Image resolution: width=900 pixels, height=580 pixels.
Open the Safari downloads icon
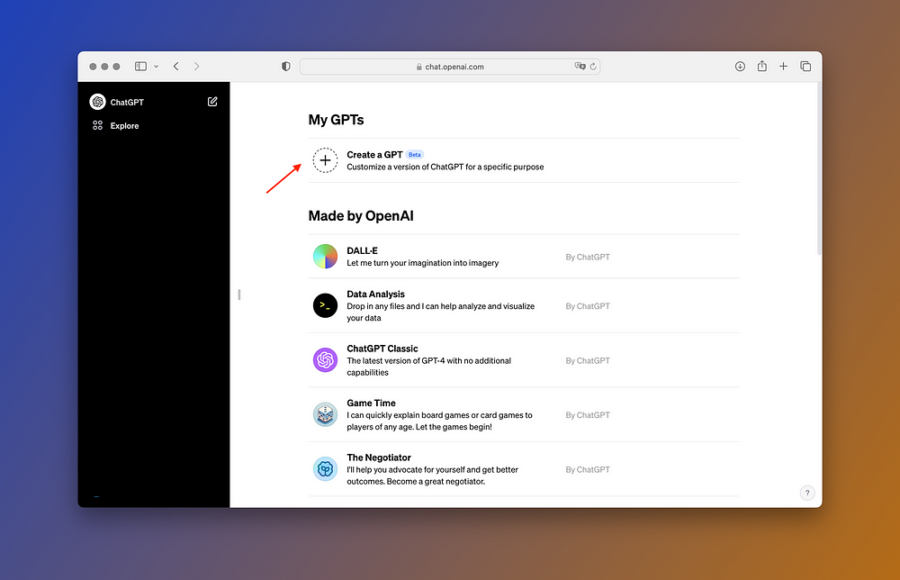pos(739,66)
